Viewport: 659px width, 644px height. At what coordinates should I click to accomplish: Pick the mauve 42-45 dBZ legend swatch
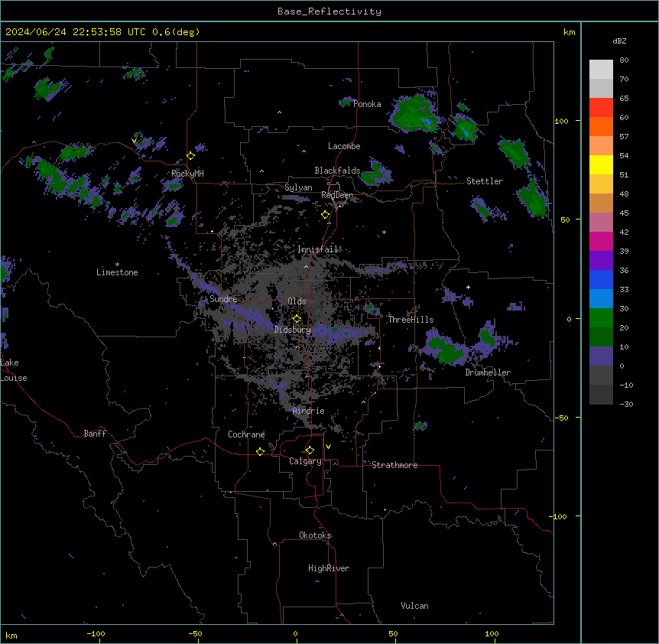pyautogui.click(x=601, y=223)
